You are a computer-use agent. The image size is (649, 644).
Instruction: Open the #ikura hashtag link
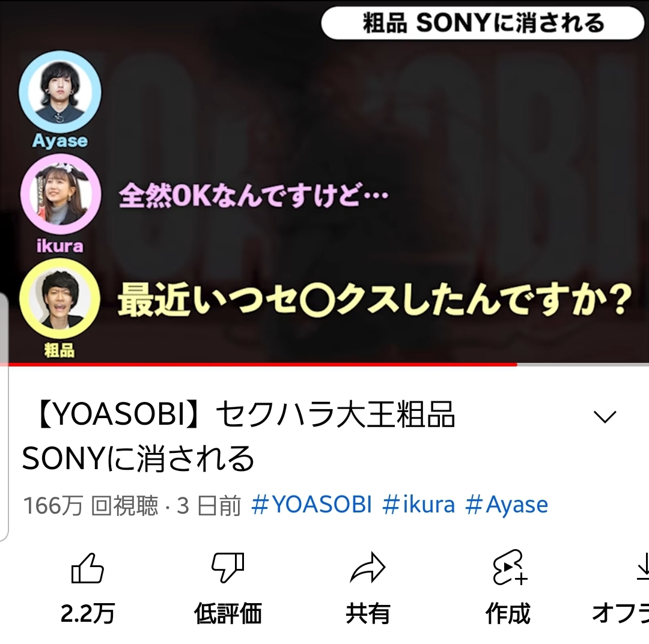click(418, 505)
